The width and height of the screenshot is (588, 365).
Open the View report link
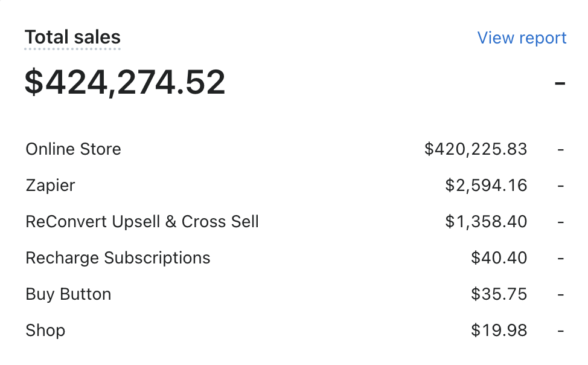point(522,38)
